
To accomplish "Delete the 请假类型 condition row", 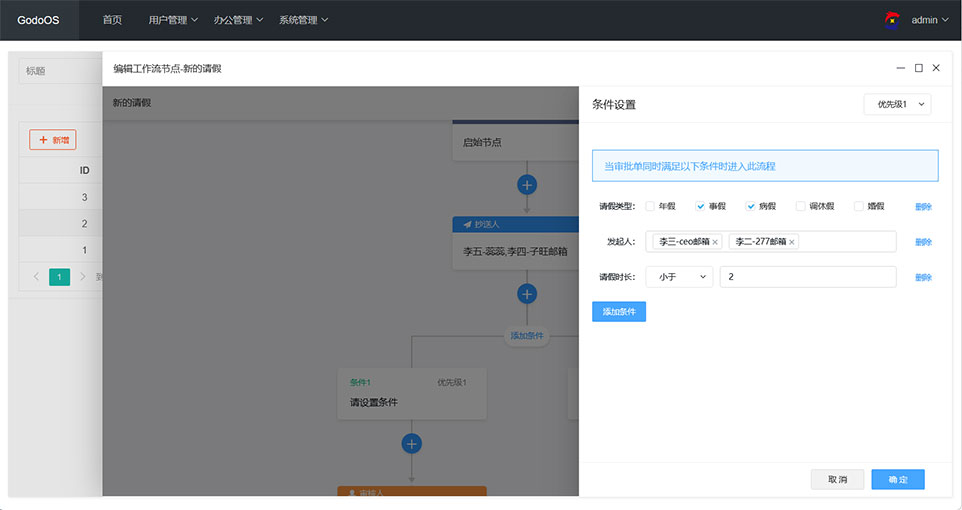I will [x=923, y=207].
